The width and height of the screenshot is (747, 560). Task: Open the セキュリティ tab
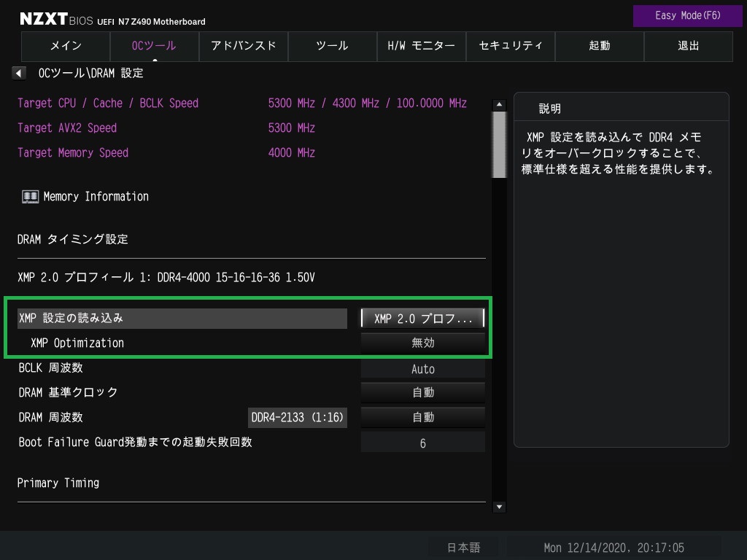(510, 46)
